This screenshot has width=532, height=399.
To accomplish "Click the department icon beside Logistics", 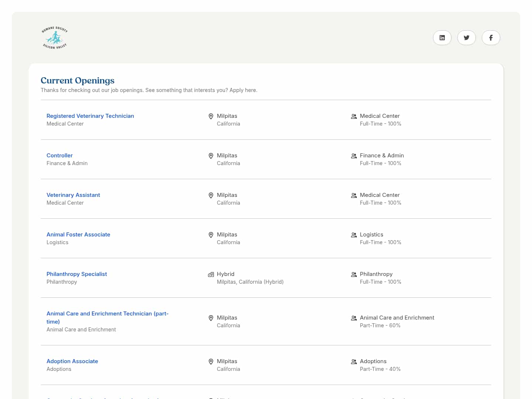I will 354,235.
